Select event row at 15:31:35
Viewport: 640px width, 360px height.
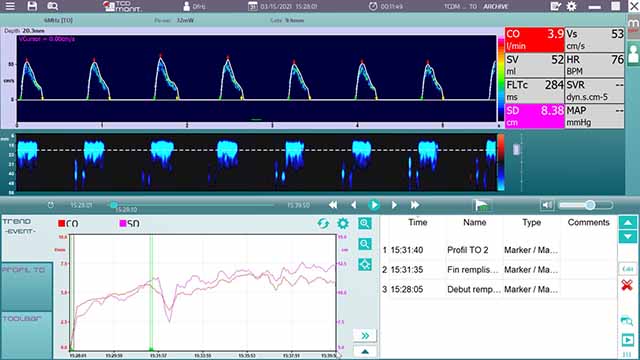click(498, 269)
